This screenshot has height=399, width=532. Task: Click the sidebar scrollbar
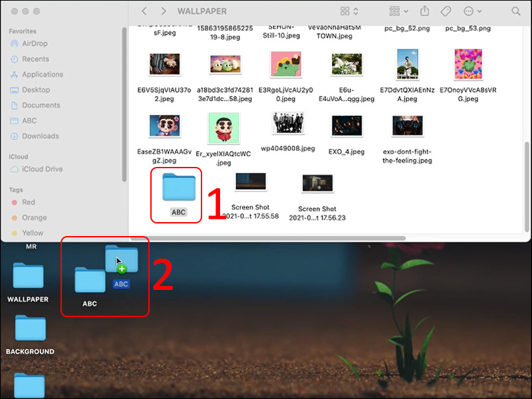click(124, 104)
